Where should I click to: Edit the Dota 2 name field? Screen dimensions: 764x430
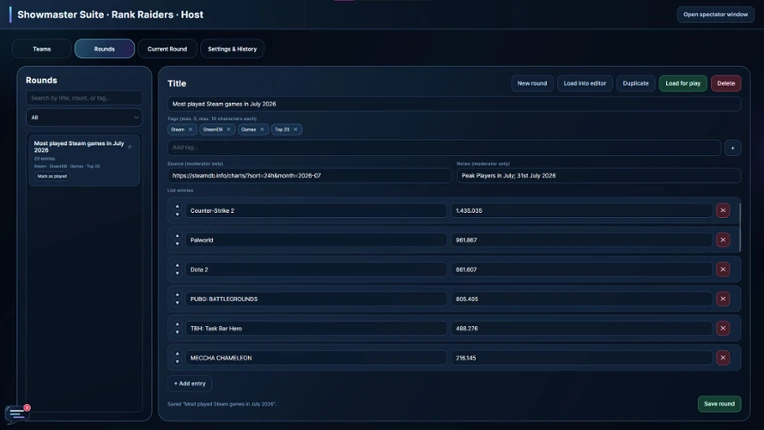[x=316, y=269]
